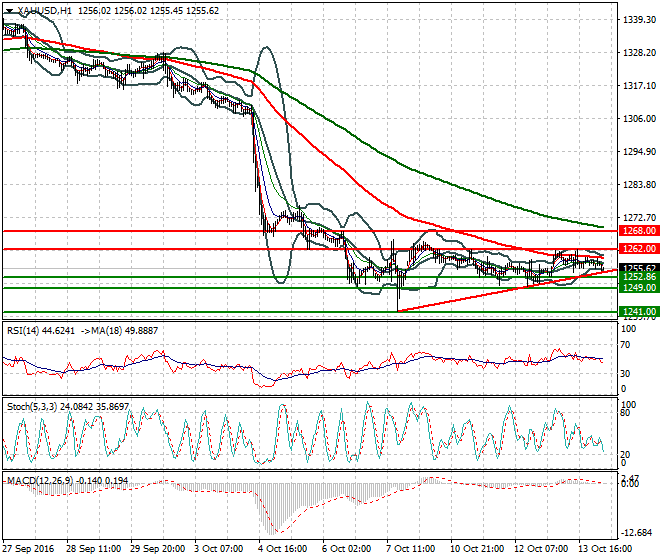
Task: Click the 1294.90 price scale value
Action: [x=639, y=152]
